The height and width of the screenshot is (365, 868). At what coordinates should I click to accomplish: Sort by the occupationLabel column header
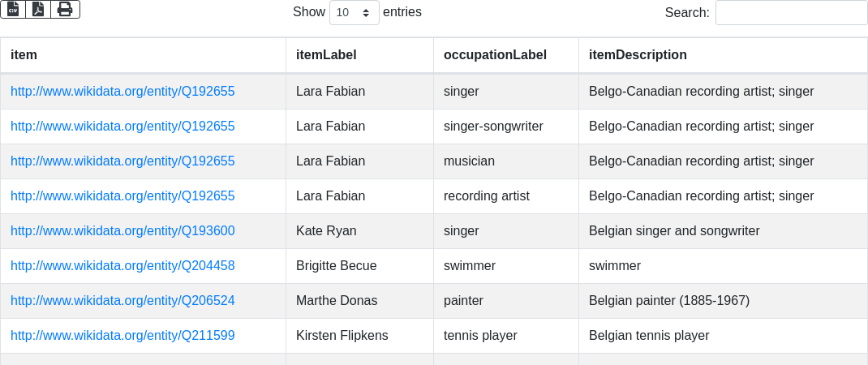495,55
